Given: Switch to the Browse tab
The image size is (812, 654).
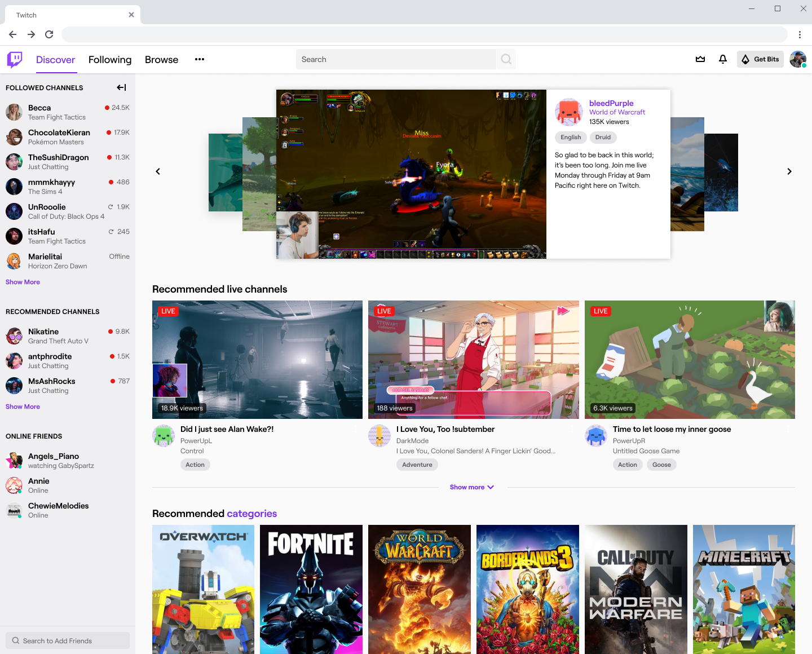Looking at the screenshot, I should click(161, 60).
